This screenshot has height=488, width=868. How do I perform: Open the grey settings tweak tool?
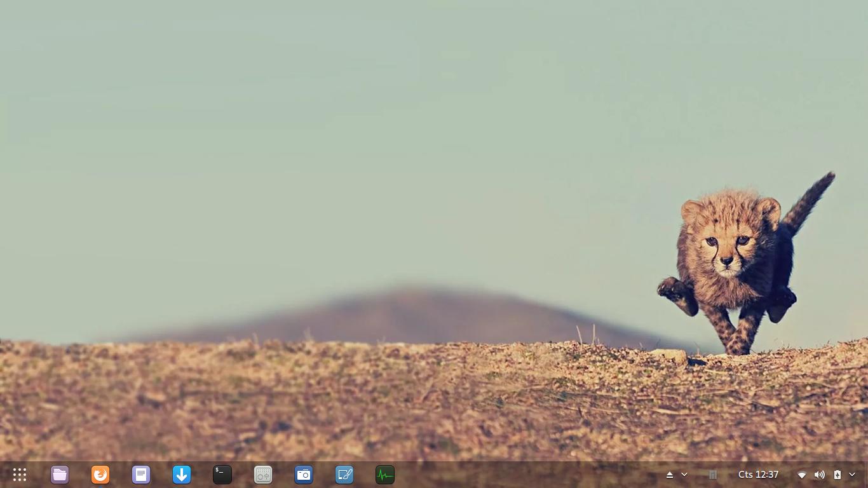(x=263, y=475)
